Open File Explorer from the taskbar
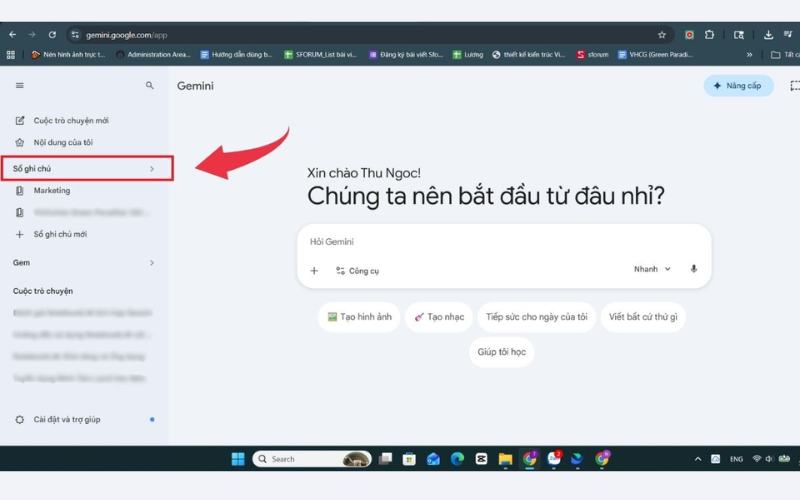Screen dimensions: 800x500 pos(505,459)
